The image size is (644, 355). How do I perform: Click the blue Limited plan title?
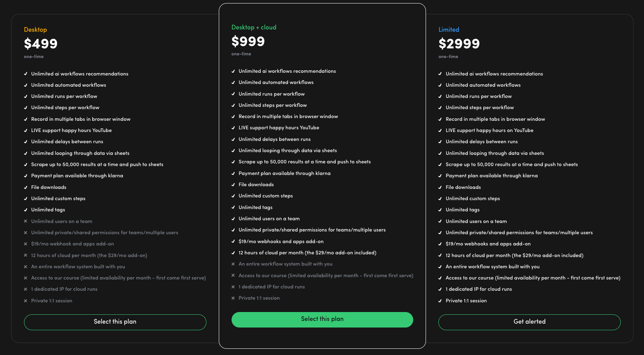(x=449, y=30)
